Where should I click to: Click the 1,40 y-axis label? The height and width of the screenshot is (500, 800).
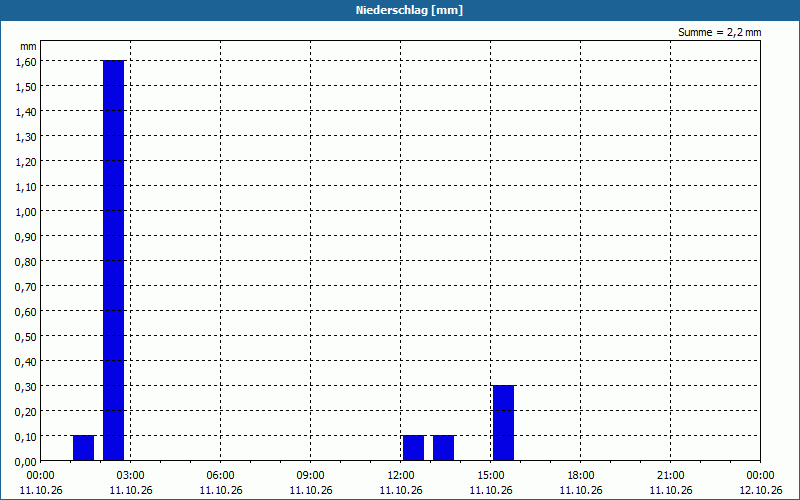[26, 112]
